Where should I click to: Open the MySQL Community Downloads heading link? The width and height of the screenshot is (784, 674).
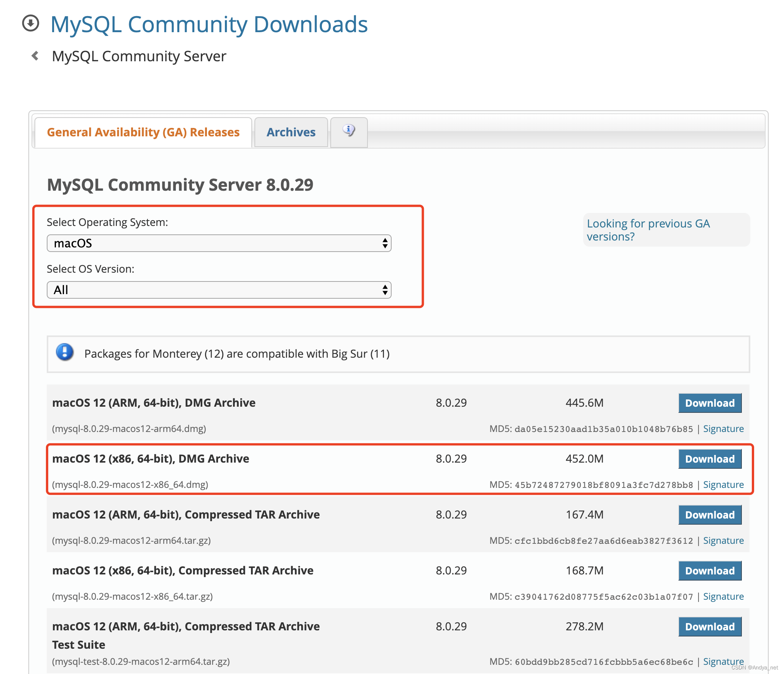tap(209, 24)
